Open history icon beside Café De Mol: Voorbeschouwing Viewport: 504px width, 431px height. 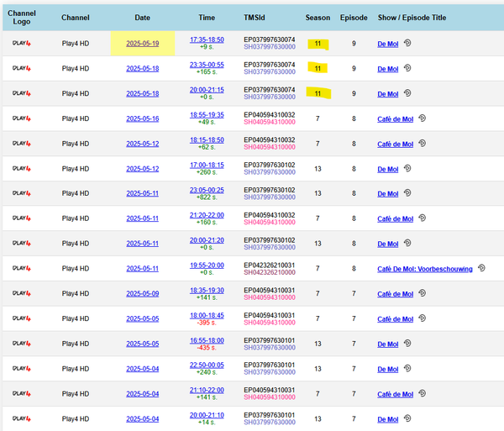pos(481,269)
